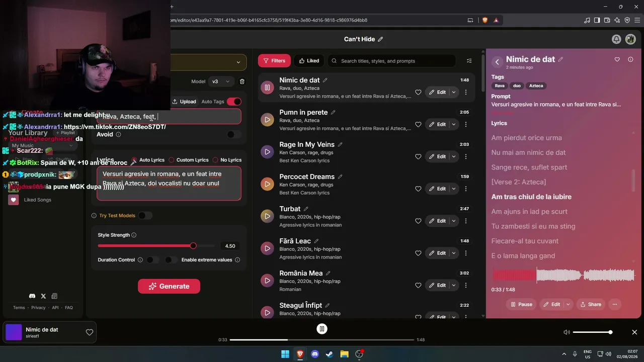Enable the Try Test Models switch

145,216
